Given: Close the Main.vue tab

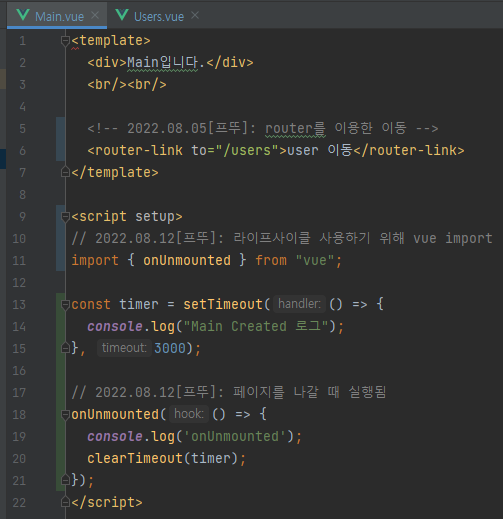Looking at the screenshot, I should coord(95,15).
